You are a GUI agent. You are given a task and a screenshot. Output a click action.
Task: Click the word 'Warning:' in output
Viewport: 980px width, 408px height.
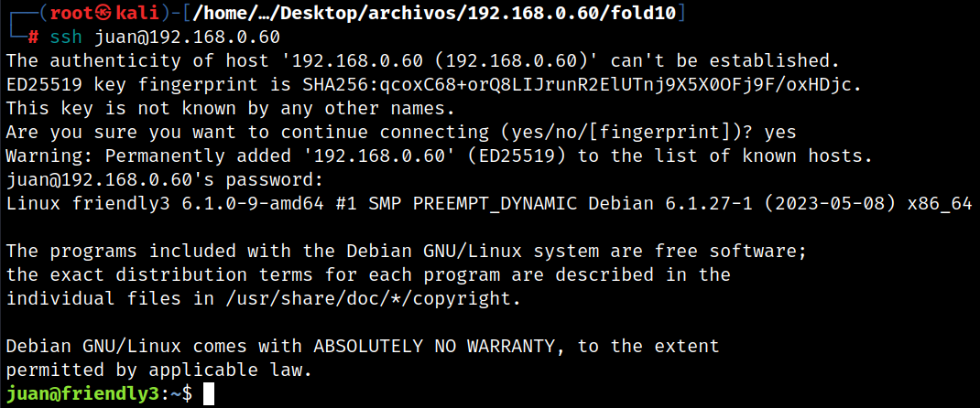[x=49, y=156]
